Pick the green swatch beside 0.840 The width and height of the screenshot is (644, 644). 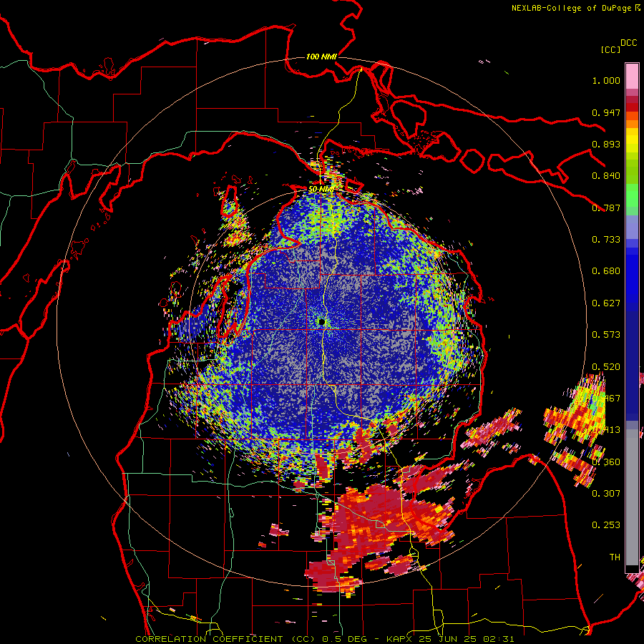pos(632,172)
